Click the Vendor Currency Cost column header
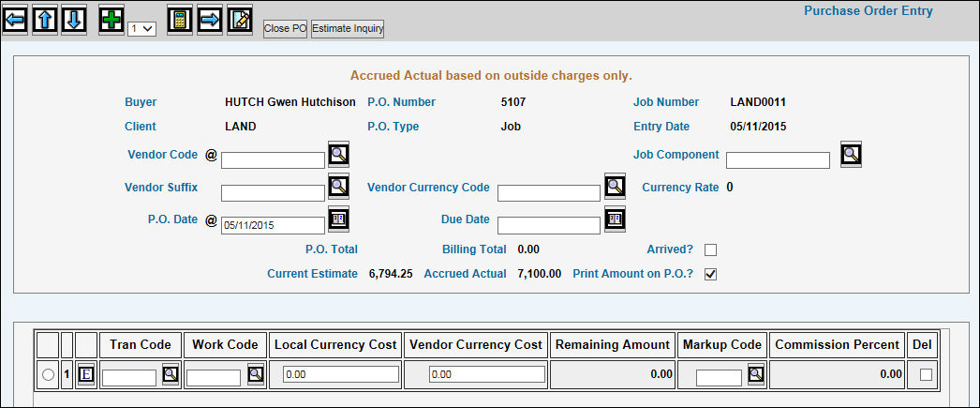980x408 pixels. 476,345
